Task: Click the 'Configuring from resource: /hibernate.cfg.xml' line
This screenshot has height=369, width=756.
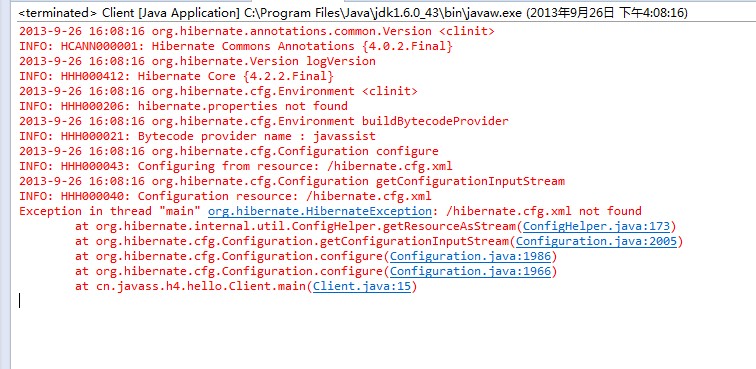Action: pos(236,166)
